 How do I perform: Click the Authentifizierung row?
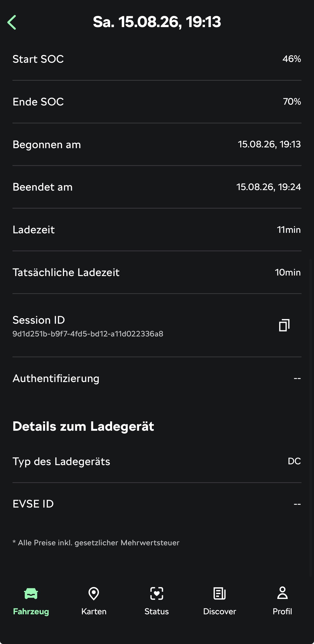click(x=157, y=378)
